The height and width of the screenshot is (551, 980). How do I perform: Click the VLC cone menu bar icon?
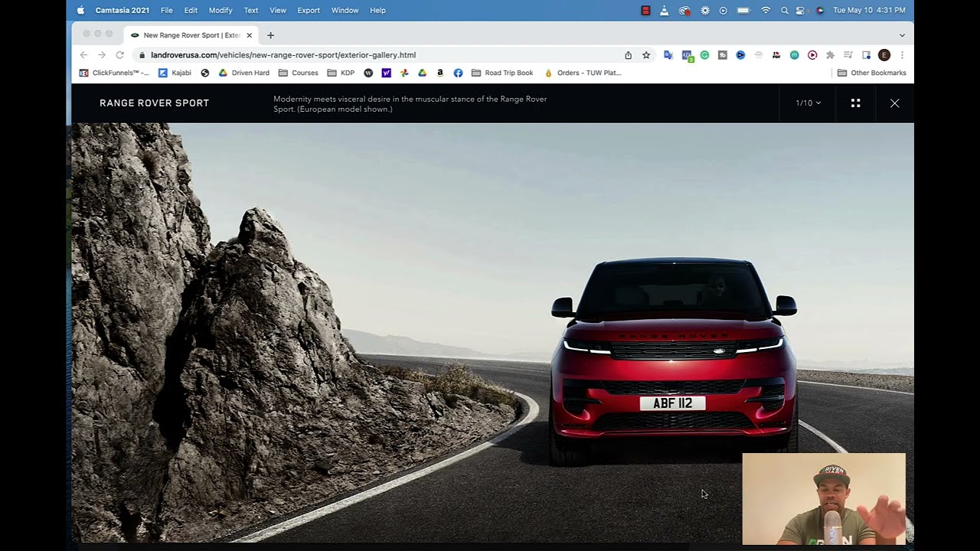(x=664, y=10)
